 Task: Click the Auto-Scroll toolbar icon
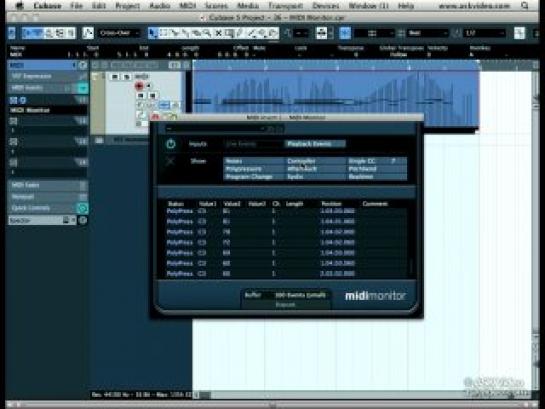[x=321, y=33]
